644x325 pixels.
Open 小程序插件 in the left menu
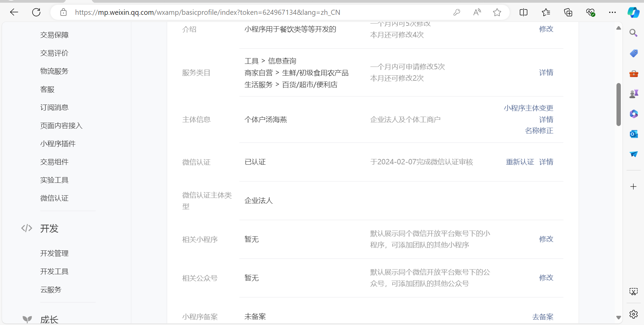58,144
